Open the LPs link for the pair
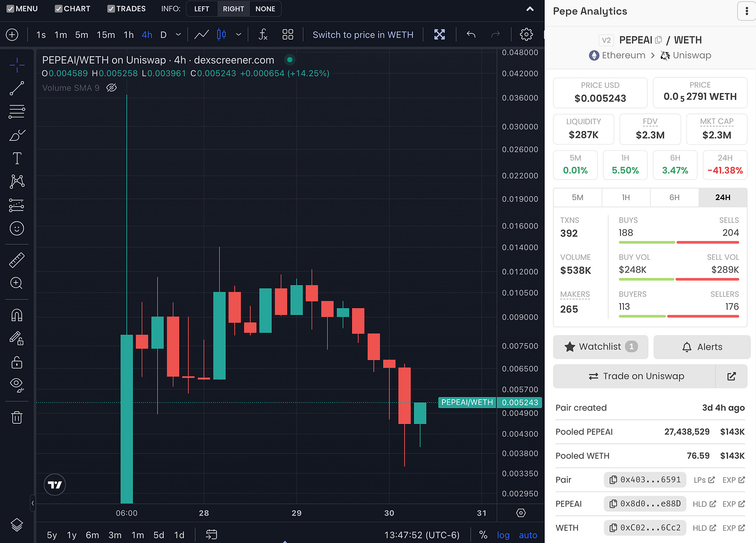 point(704,480)
